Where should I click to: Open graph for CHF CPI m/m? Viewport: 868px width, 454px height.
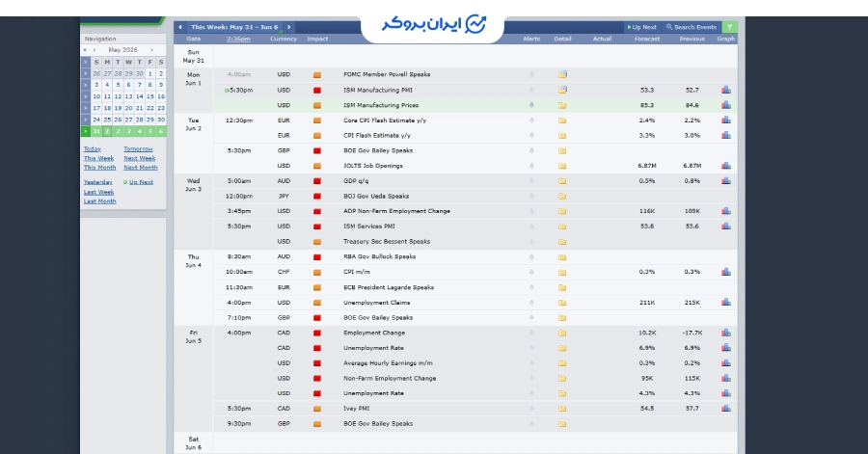pos(725,272)
